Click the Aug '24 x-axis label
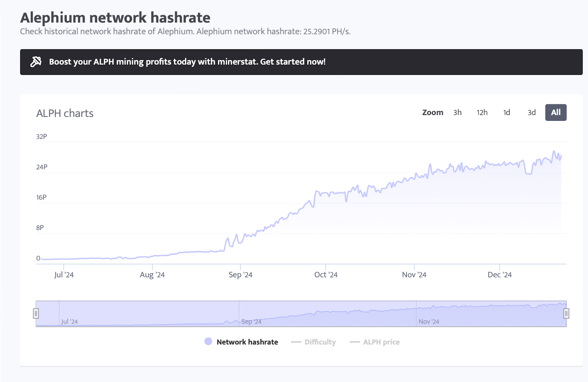Image resolution: width=588 pixels, height=382 pixels. pyautogui.click(x=152, y=275)
